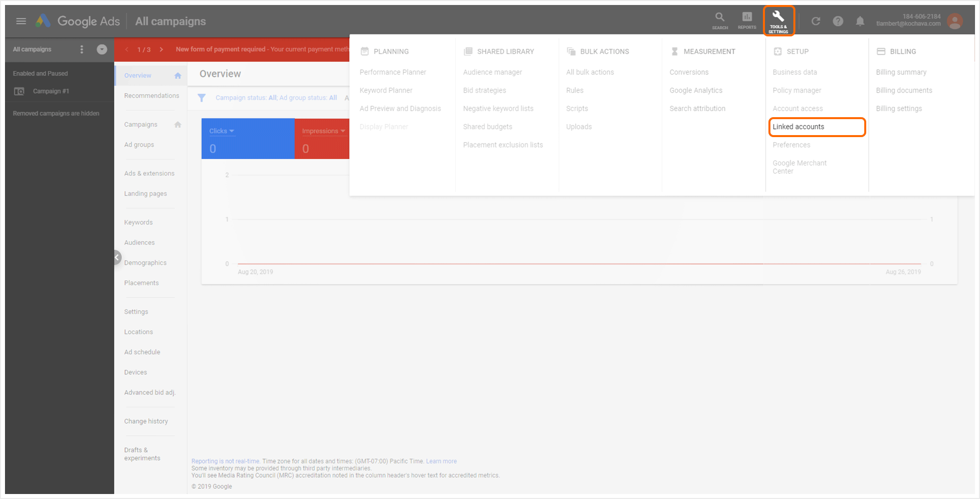The width and height of the screenshot is (980, 499).
Task: Select the Campaign #1 search campaign icon
Action: (19, 91)
